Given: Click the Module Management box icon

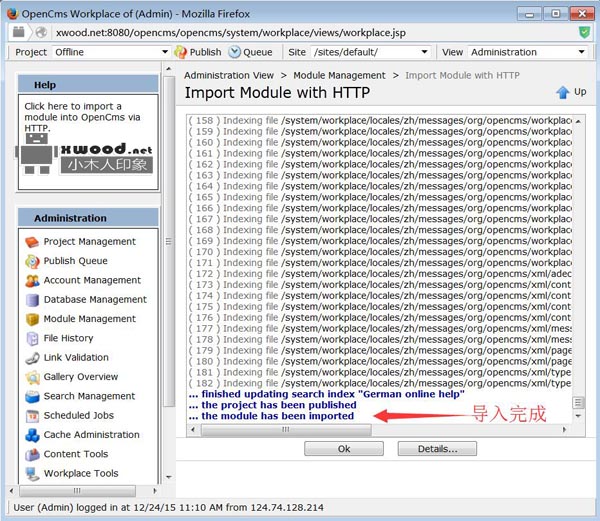Looking at the screenshot, I should tap(32, 319).
